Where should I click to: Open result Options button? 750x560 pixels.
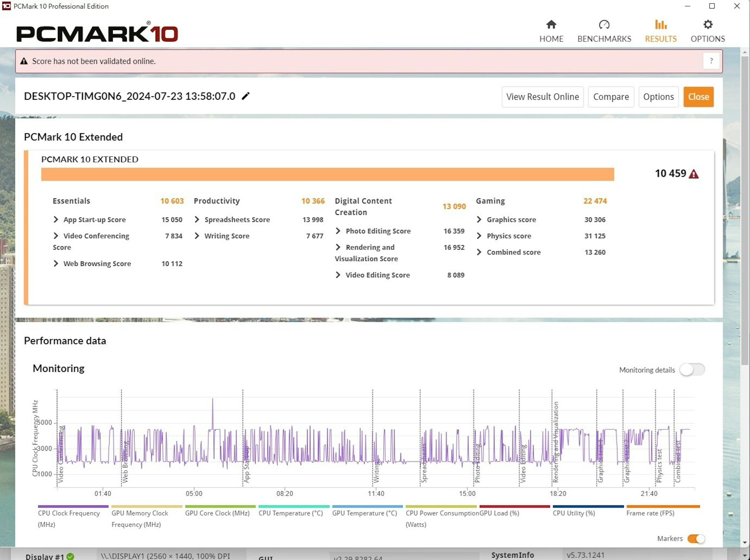658,97
